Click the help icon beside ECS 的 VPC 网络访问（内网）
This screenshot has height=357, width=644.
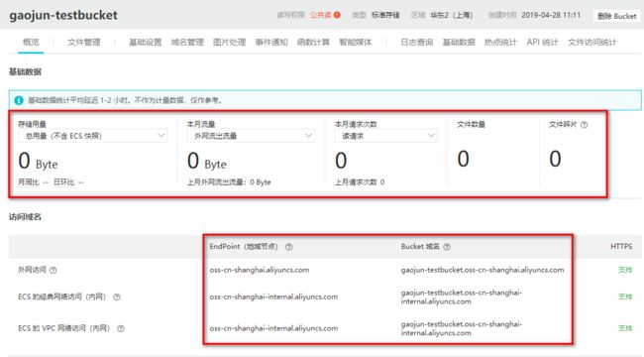(121, 328)
